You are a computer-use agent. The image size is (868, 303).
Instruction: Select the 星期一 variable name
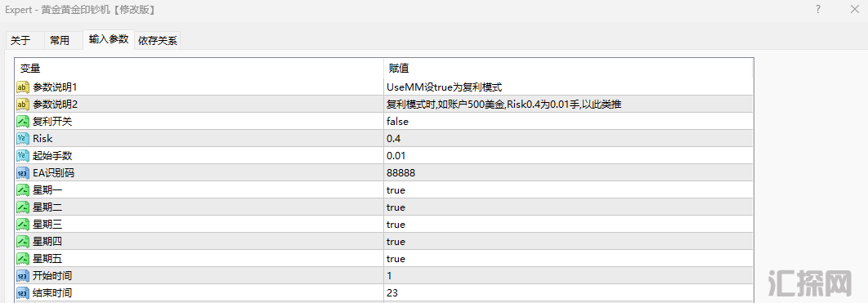47,190
